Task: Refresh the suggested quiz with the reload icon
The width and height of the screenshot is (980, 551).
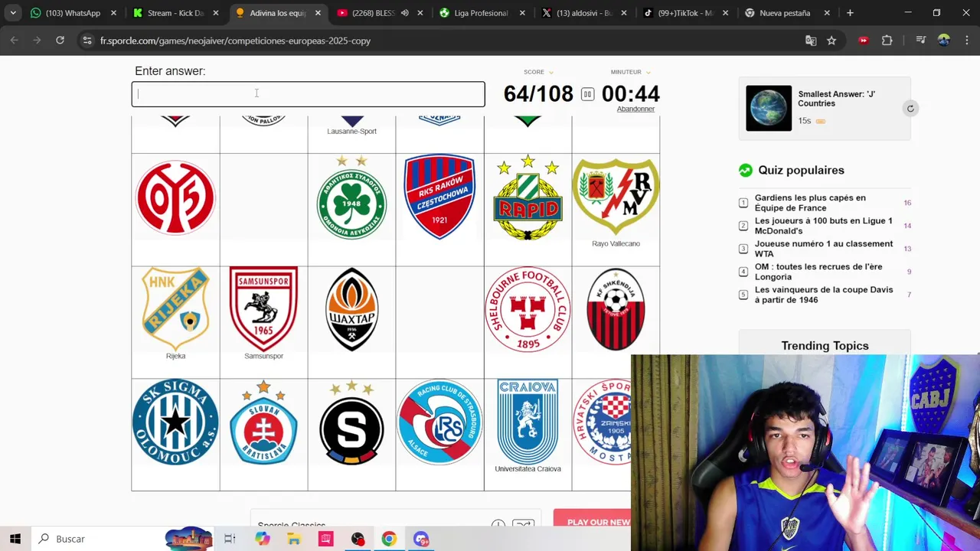Action: (x=910, y=109)
